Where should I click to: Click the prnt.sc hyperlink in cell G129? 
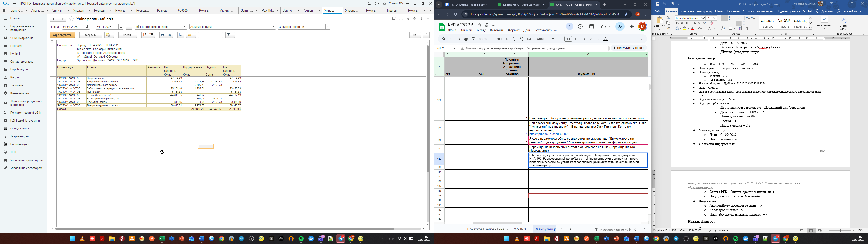click(549, 134)
